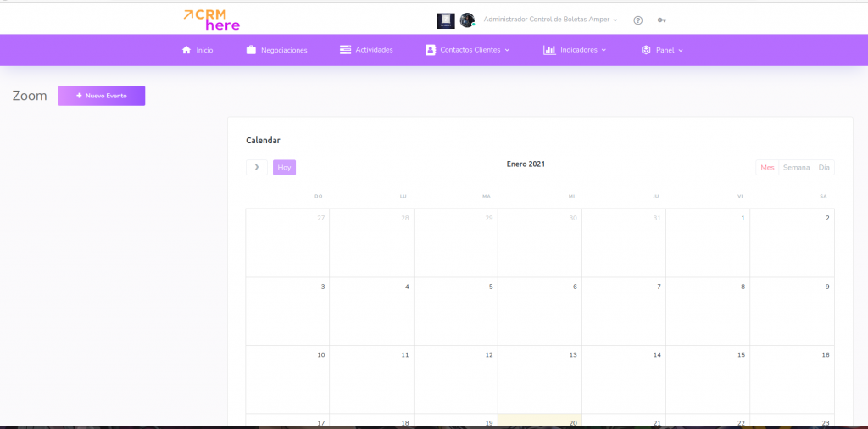Viewport: 868px width, 429px height.
Task: Select December 31 in the calendar
Action: coord(624,243)
